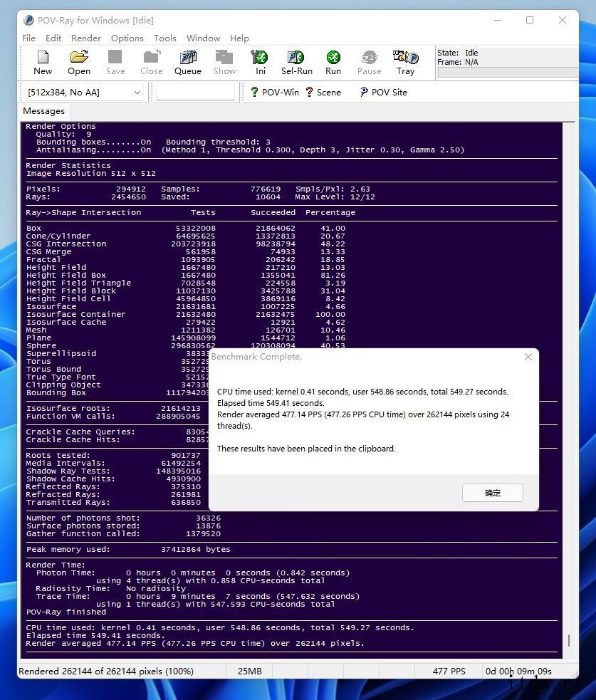Click the Close file toolbar icon

point(152,63)
